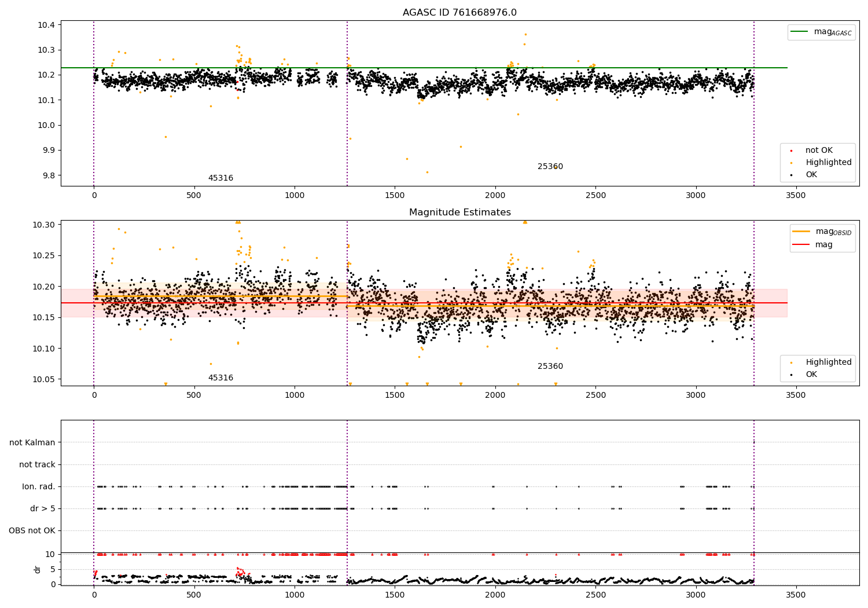Click the 'OBS not OK' axis label
Viewport: 868px width, 608px height.
pos(32,531)
